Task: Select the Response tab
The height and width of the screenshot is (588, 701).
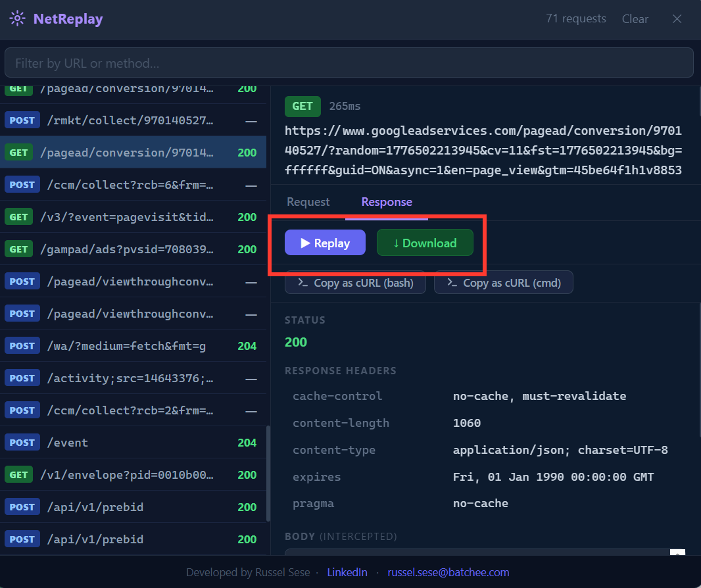Action: click(387, 202)
